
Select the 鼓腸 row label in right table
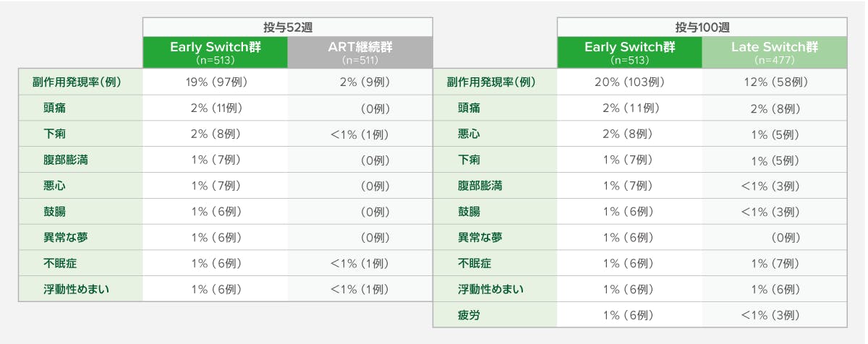tap(469, 212)
